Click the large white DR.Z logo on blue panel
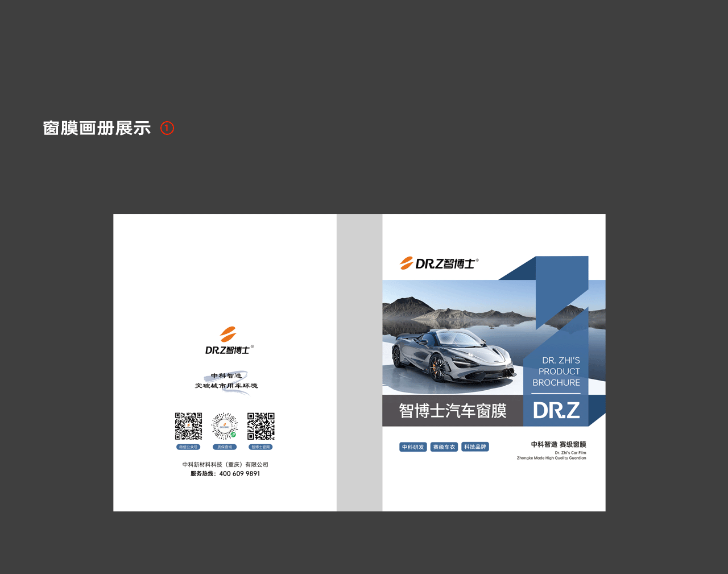 click(x=556, y=410)
